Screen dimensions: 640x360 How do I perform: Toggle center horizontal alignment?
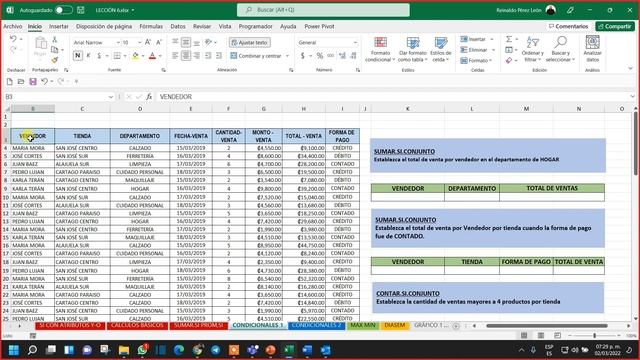pos(186,56)
